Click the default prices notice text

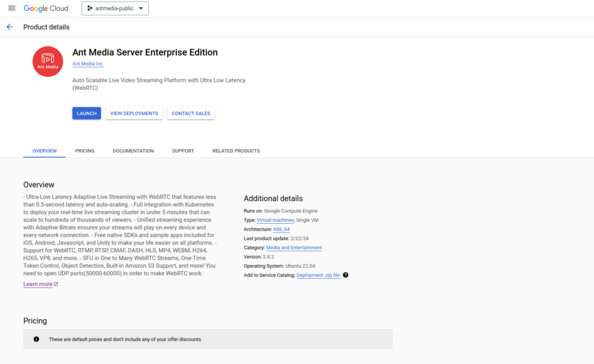[x=125, y=340]
